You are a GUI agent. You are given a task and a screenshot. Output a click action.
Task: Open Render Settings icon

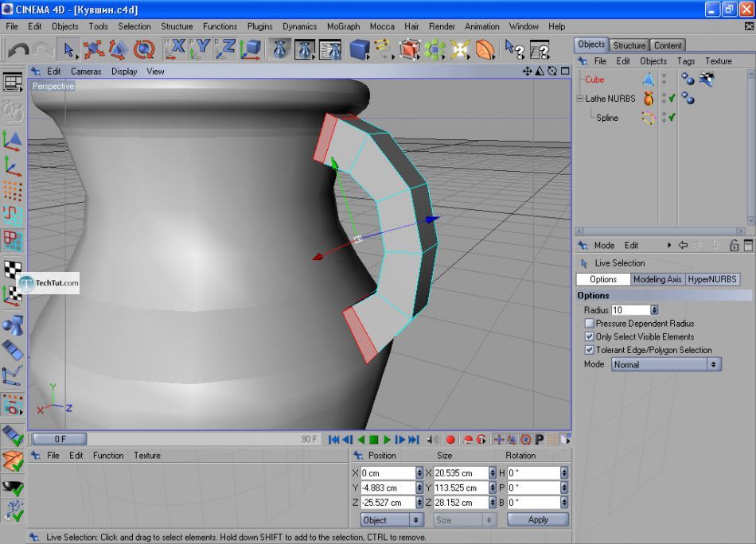click(x=330, y=49)
